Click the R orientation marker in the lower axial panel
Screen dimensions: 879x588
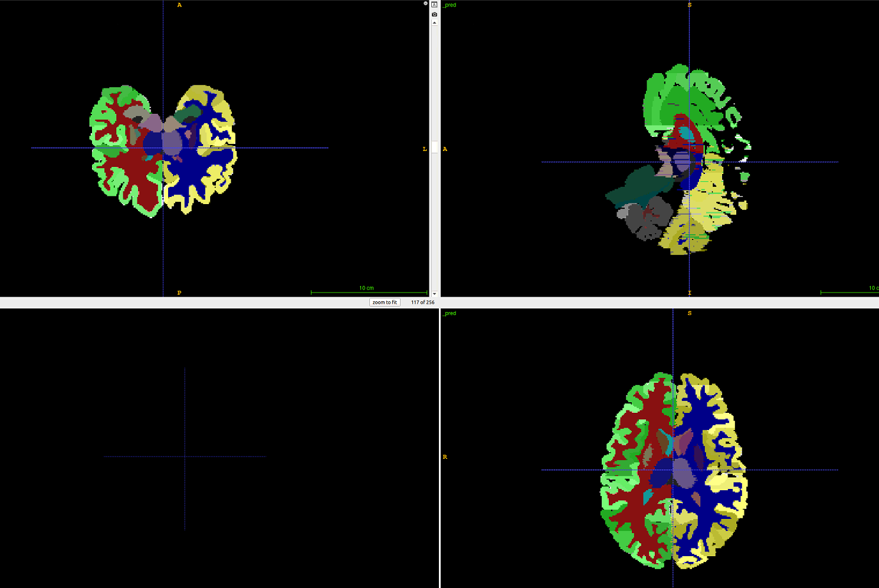(x=445, y=456)
